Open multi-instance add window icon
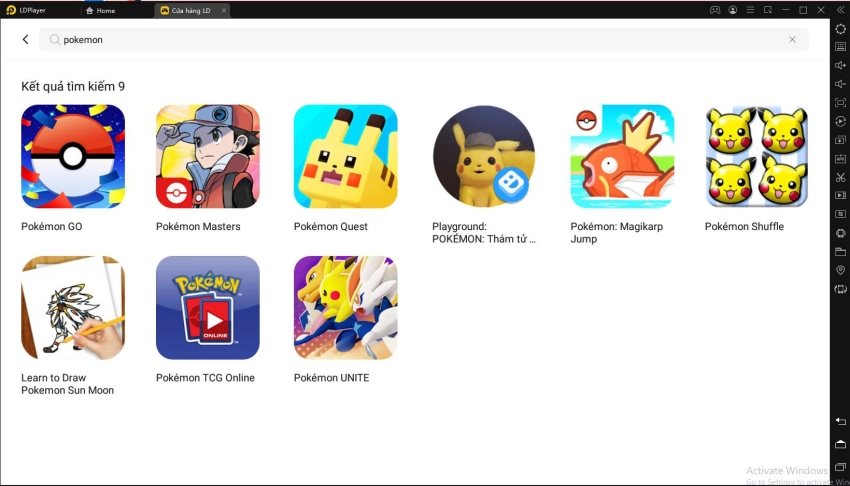The image size is (850, 486). (x=840, y=140)
